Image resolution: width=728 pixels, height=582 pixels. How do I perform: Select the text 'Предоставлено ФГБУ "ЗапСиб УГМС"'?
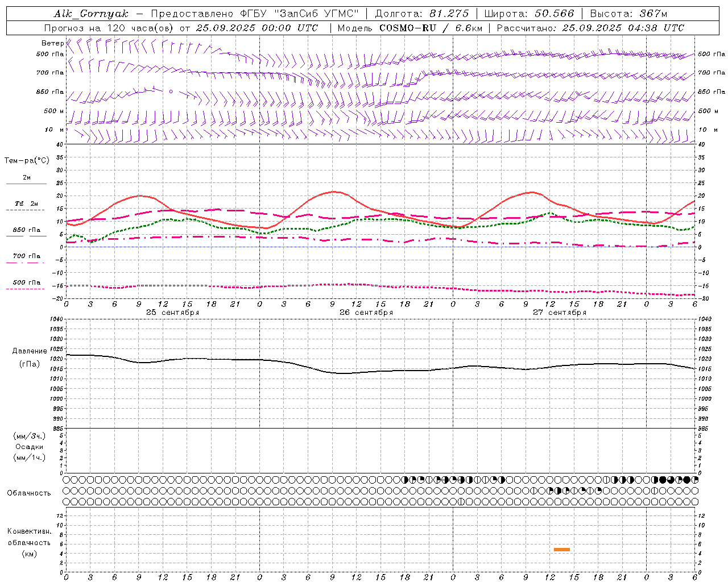point(255,14)
